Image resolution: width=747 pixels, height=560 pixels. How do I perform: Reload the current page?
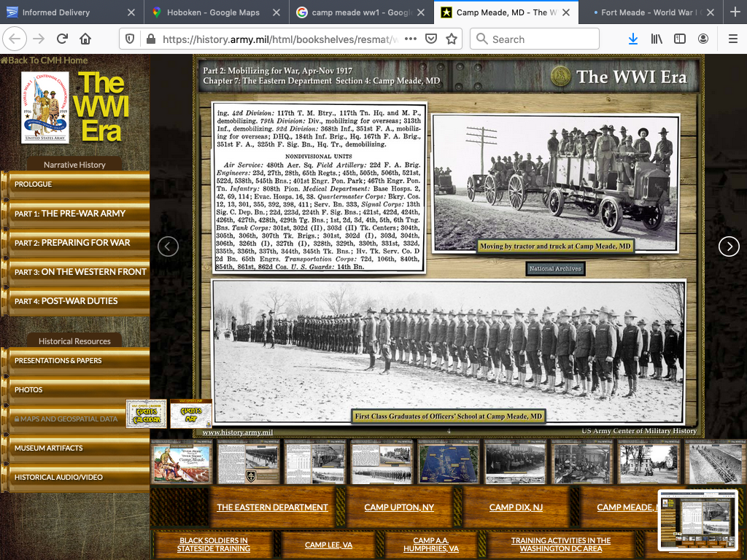pos(62,39)
